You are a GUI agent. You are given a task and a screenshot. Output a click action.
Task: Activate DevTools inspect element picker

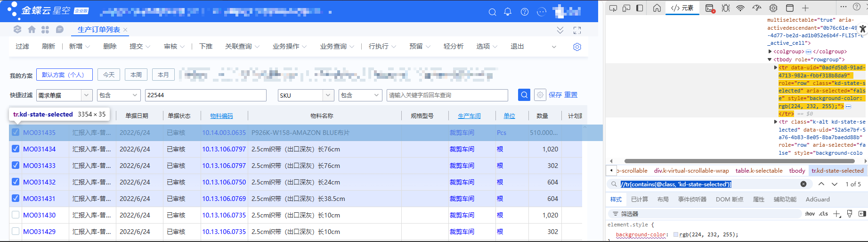click(613, 8)
